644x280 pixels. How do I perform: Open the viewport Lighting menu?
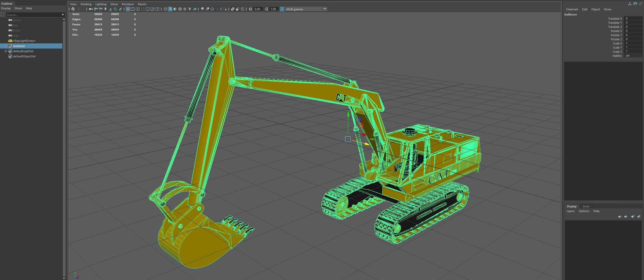101,4
